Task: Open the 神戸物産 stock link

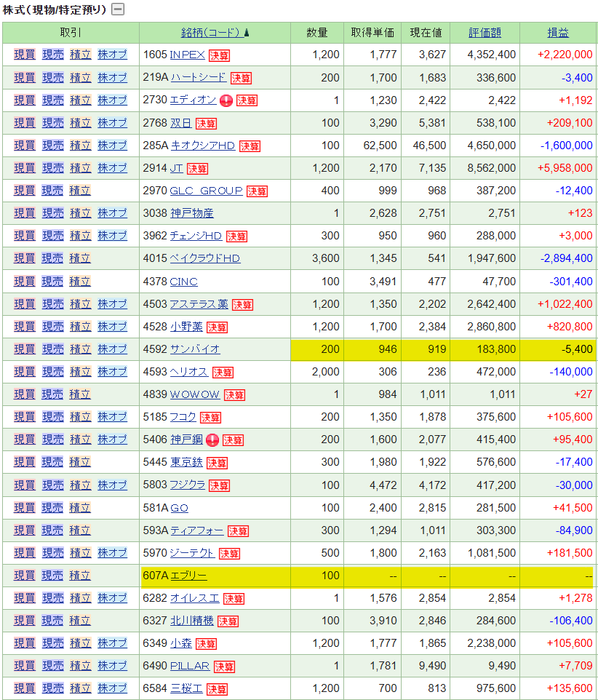Action: coord(192,213)
